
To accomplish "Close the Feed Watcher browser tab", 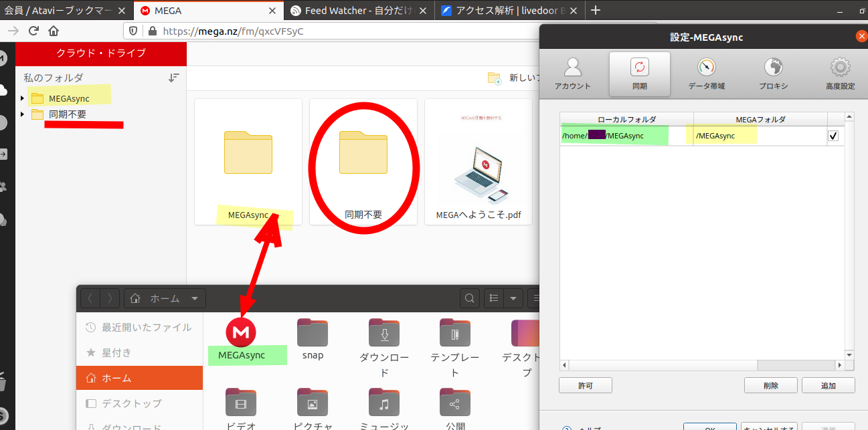I will (x=422, y=11).
